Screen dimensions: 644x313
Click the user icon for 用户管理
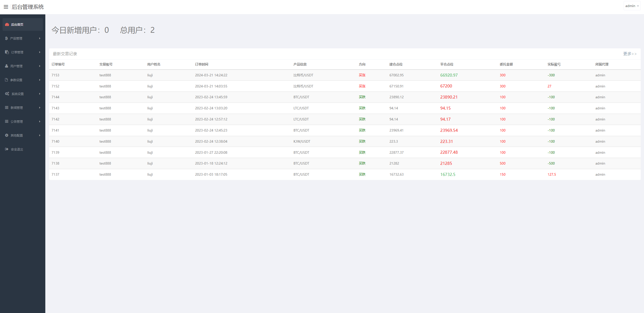coord(7,66)
